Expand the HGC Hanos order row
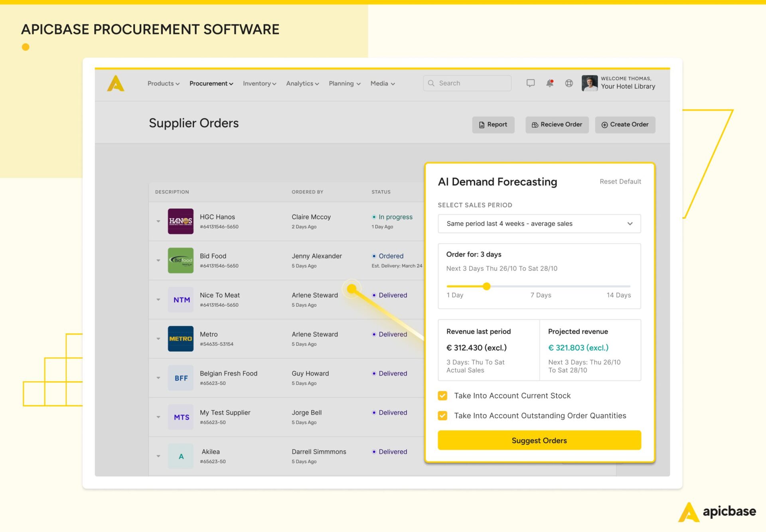The width and height of the screenshot is (766, 532). click(158, 221)
